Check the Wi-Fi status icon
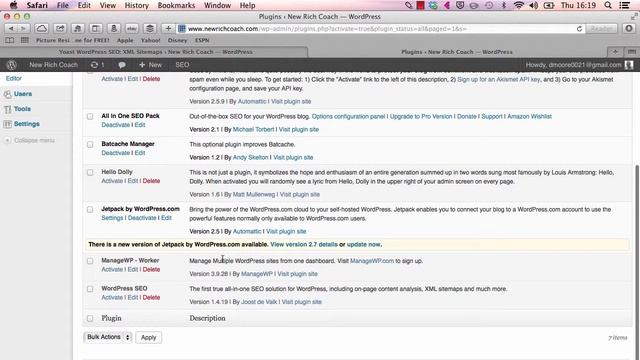640x360 pixels. pyautogui.click(x=519, y=5)
